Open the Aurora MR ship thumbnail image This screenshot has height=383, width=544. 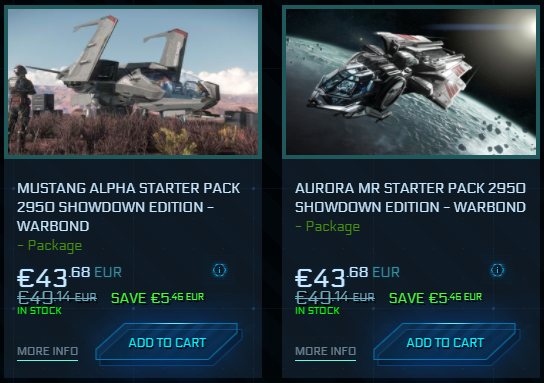pyautogui.click(x=411, y=82)
